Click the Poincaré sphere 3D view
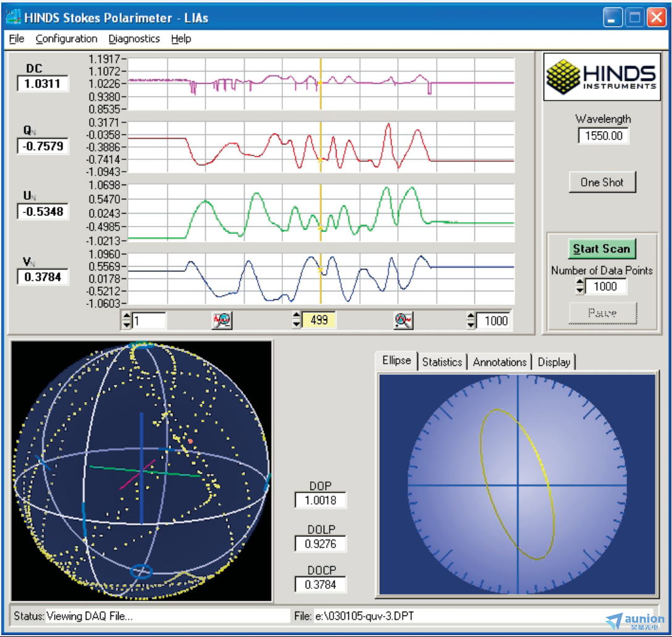 pyautogui.click(x=141, y=471)
